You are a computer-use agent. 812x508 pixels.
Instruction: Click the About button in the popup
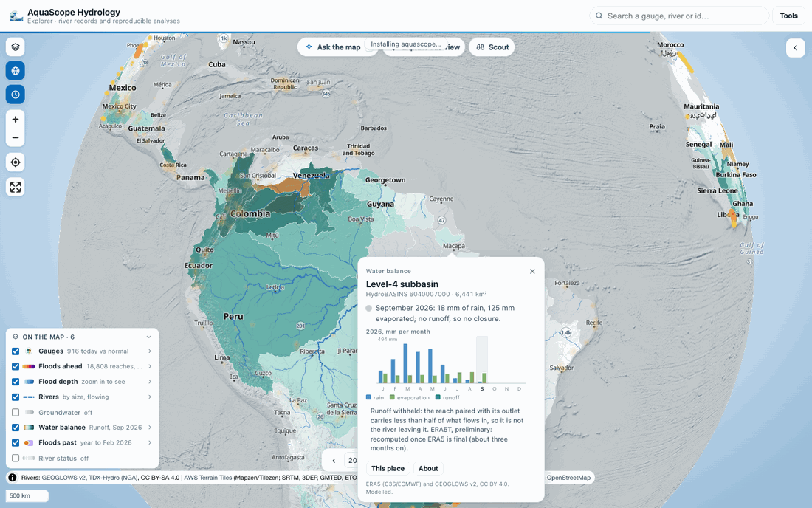(x=428, y=469)
